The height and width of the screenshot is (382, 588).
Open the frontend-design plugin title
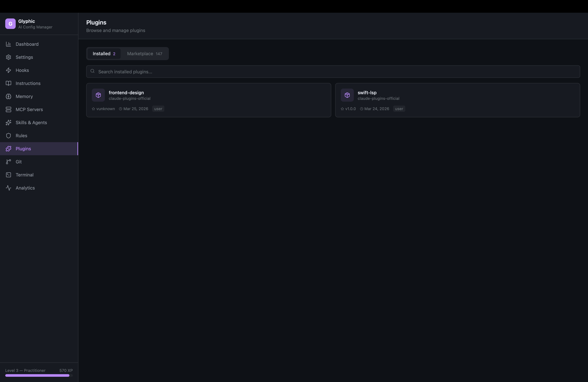click(126, 93)
